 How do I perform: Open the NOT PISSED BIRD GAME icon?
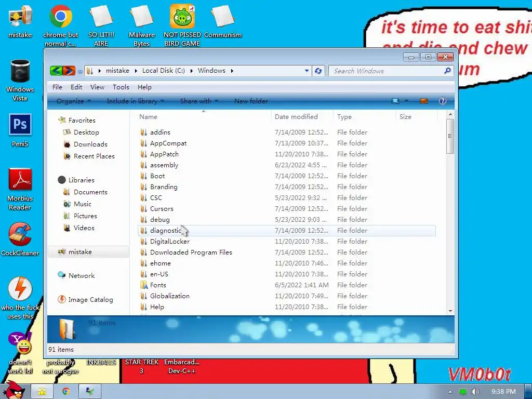[x=182, y=25]
